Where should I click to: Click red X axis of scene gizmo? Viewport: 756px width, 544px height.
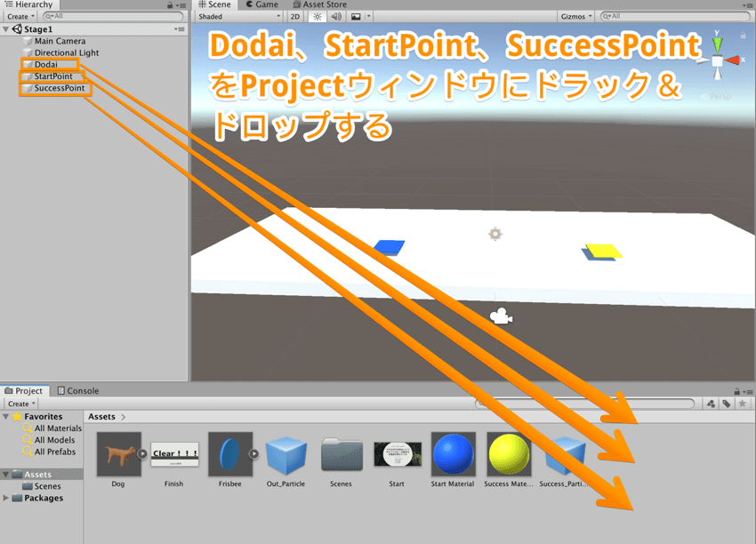click(x=732, y=60)
